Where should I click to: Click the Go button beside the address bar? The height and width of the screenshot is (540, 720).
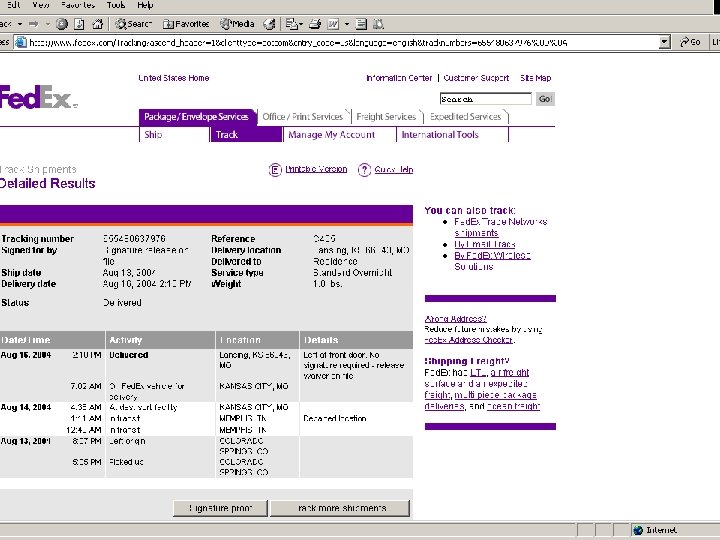(x=690, y=42)
